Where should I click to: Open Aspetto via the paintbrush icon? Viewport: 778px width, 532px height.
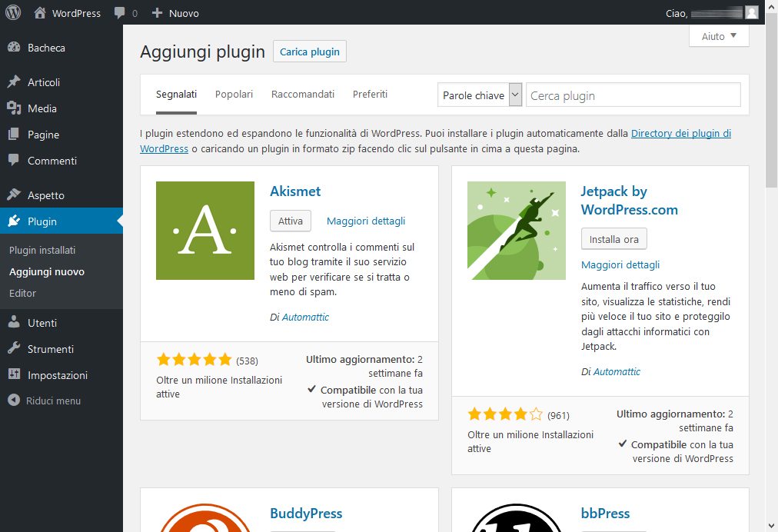coord(14,195)
